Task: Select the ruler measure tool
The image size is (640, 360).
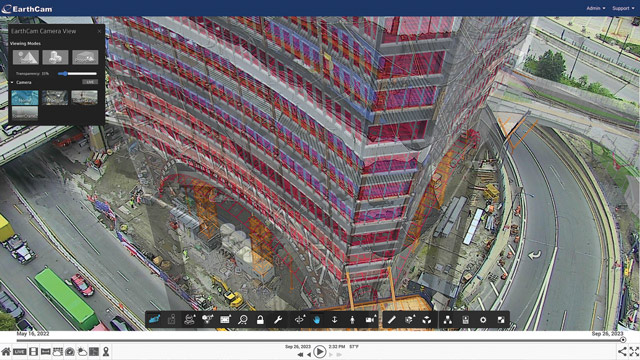Action: click(391, 320)
